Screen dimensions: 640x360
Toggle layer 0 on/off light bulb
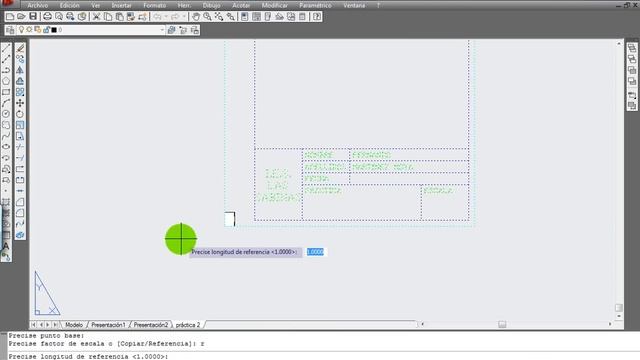pos(22,30)
